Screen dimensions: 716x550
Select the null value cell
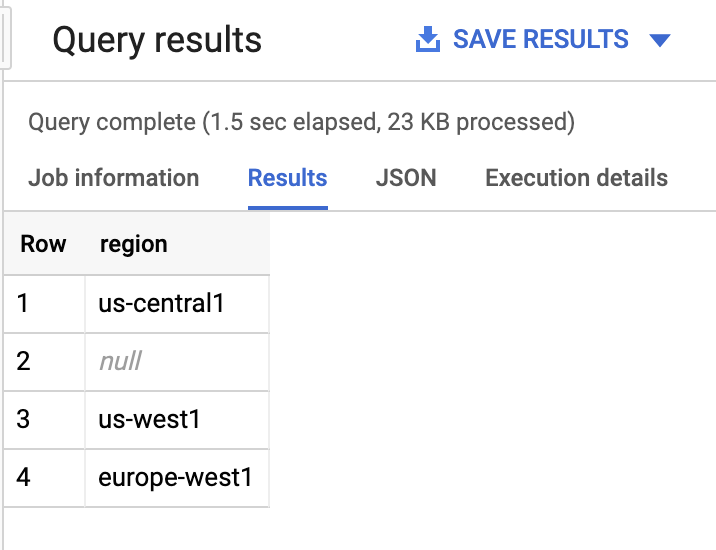click(x=177, y=362)
